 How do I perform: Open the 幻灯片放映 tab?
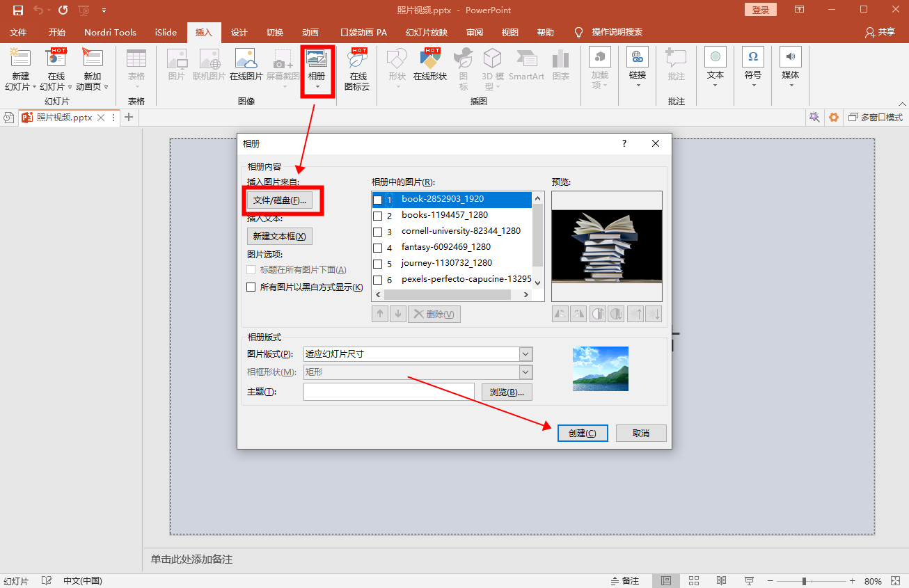click(x=427, y=33)
